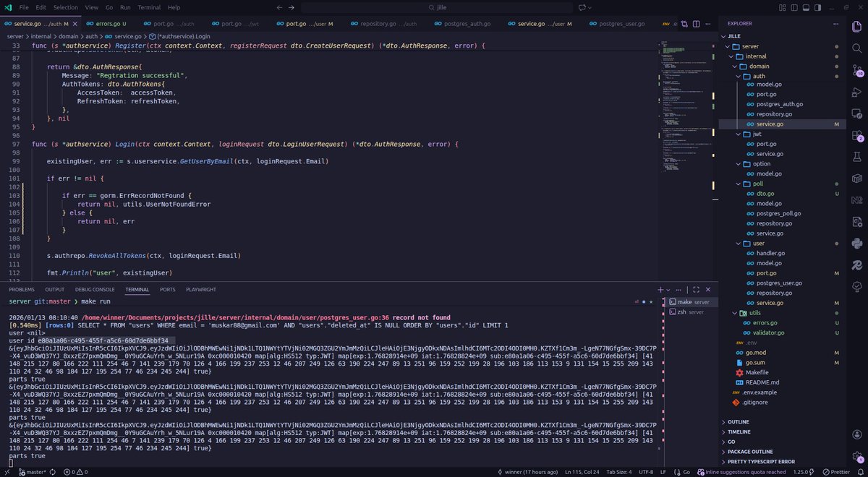Collapse the poll folder in Explorer
The height and width of the screenshot is (477, 868).
pyautogui.click(x=782, y=184)
